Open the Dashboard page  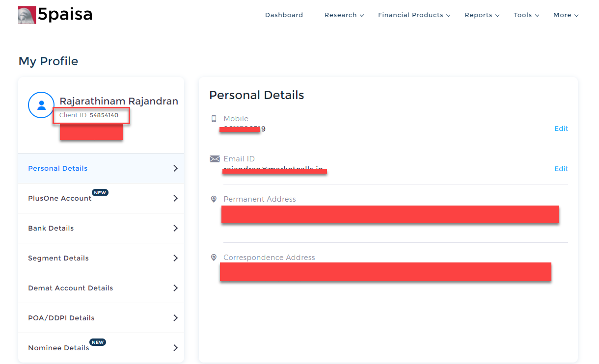pyautogui.click(x=284, y=15)
